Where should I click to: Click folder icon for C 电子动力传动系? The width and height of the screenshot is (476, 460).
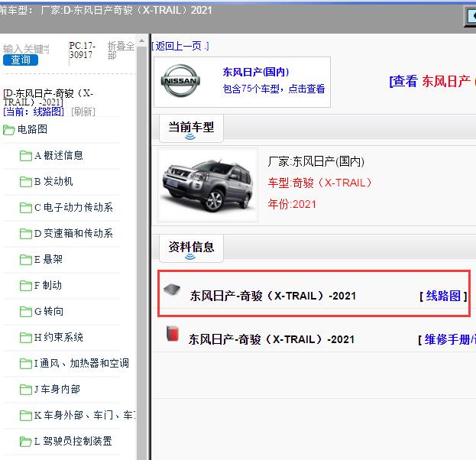(26, 208)
